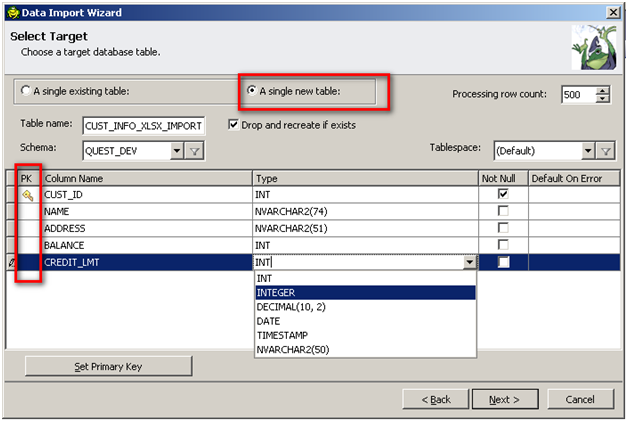Toggle 'Drop and recreate if exists' checkbox
The height and width of the screenshot is (422, 628).
[x=234, y=125]
